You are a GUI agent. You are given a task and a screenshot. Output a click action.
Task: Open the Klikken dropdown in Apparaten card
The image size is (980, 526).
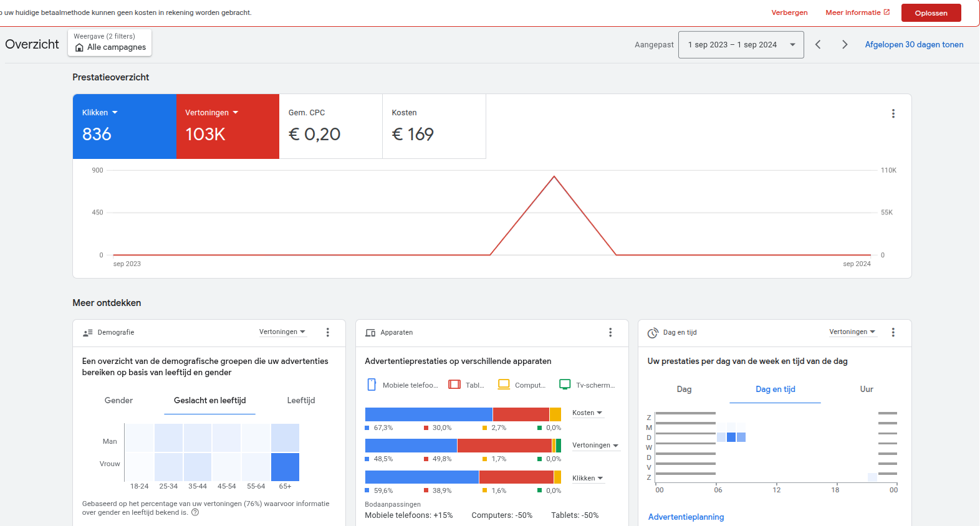(x=587, y=478)
